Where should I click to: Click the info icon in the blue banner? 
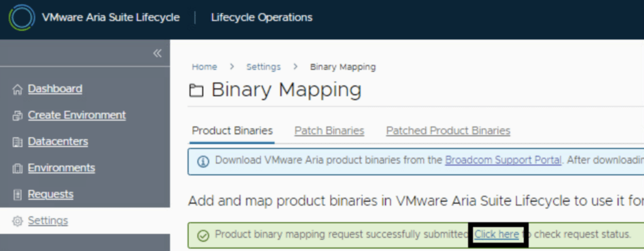coord(203,162)
